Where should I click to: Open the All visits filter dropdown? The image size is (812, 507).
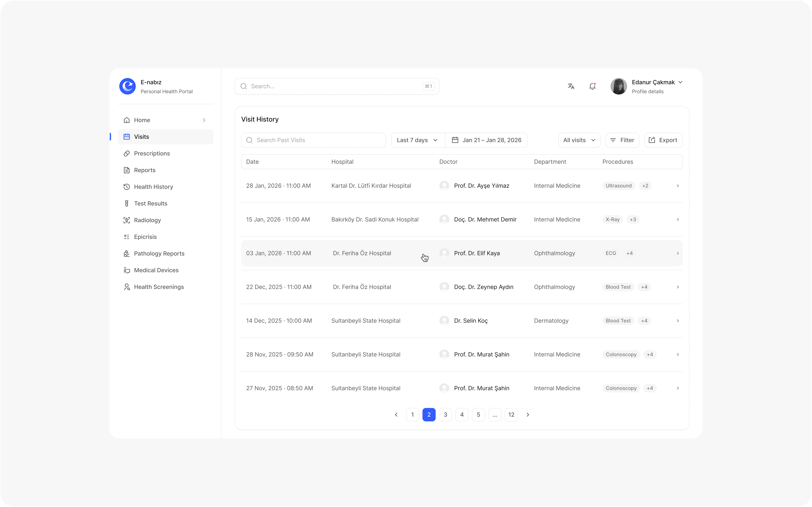tap(579, 140)
